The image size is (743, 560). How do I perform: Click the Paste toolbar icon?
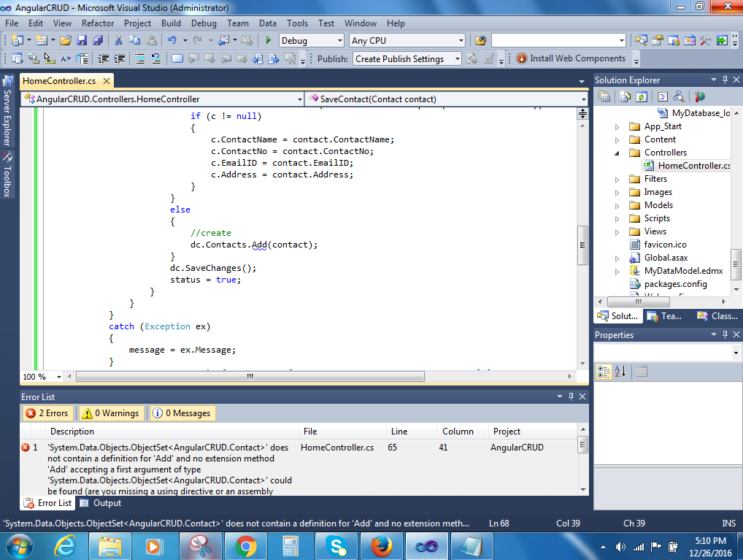[x=150, y=40]
